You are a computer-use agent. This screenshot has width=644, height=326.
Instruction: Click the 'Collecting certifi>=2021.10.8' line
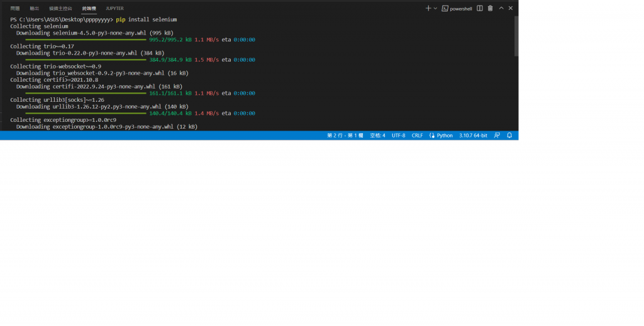[x=54, y=80]
